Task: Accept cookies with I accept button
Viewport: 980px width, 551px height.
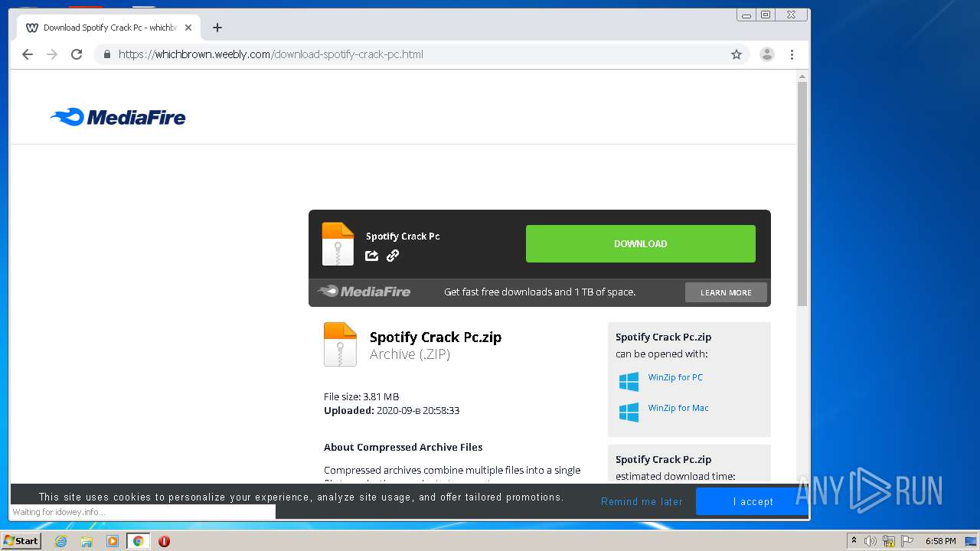Action: pyautogui.click(x=753, y=501)
